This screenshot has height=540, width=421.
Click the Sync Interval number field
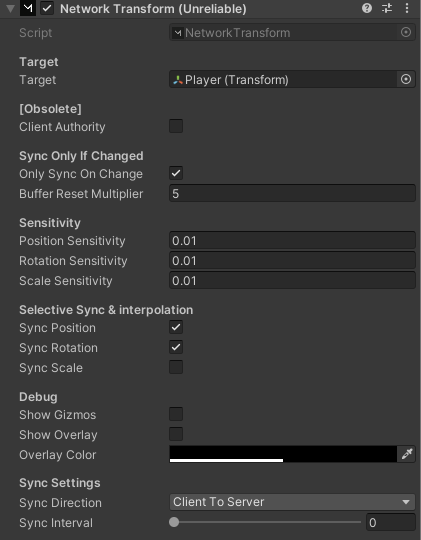point(391,522)
